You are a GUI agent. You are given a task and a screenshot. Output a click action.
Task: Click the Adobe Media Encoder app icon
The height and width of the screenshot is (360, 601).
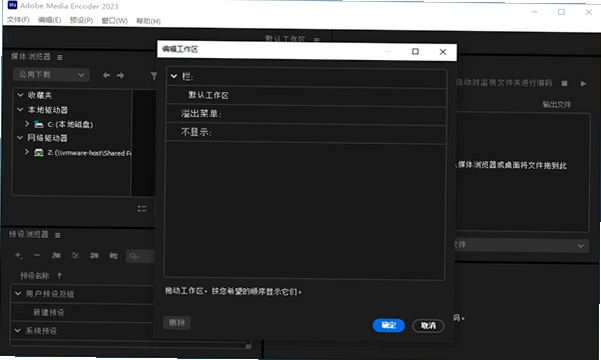(x=12, y=5)
